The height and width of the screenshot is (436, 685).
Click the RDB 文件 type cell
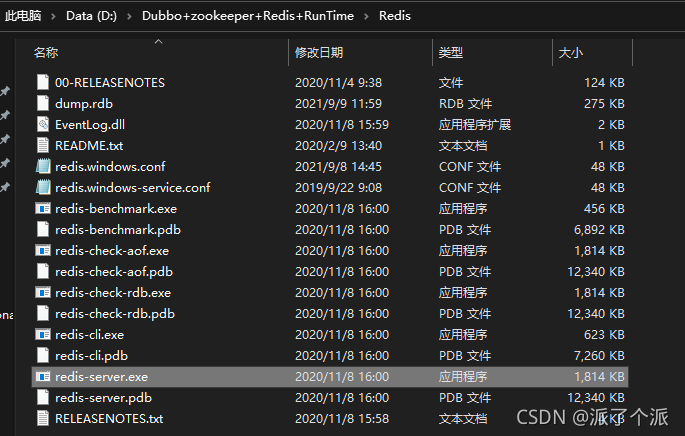(465, 104)
